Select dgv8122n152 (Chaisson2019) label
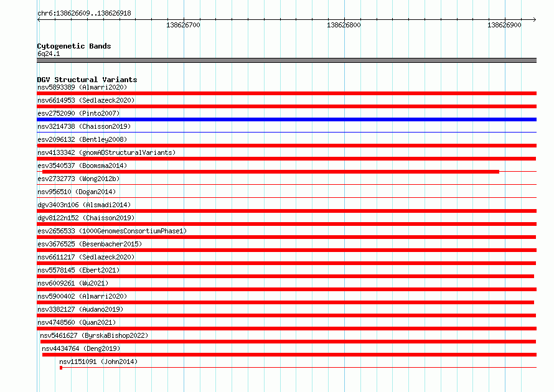The image size is (554, 392). tap(86, 218)
